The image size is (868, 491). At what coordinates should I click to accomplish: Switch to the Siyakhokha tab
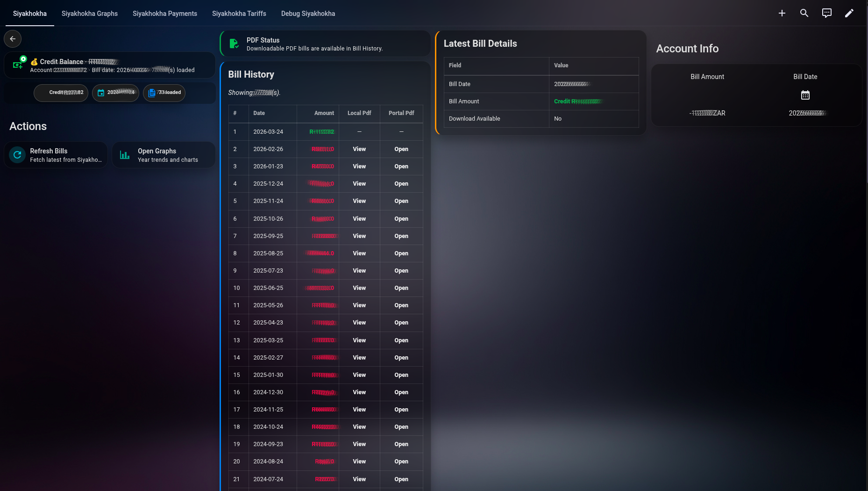(30, 14)
